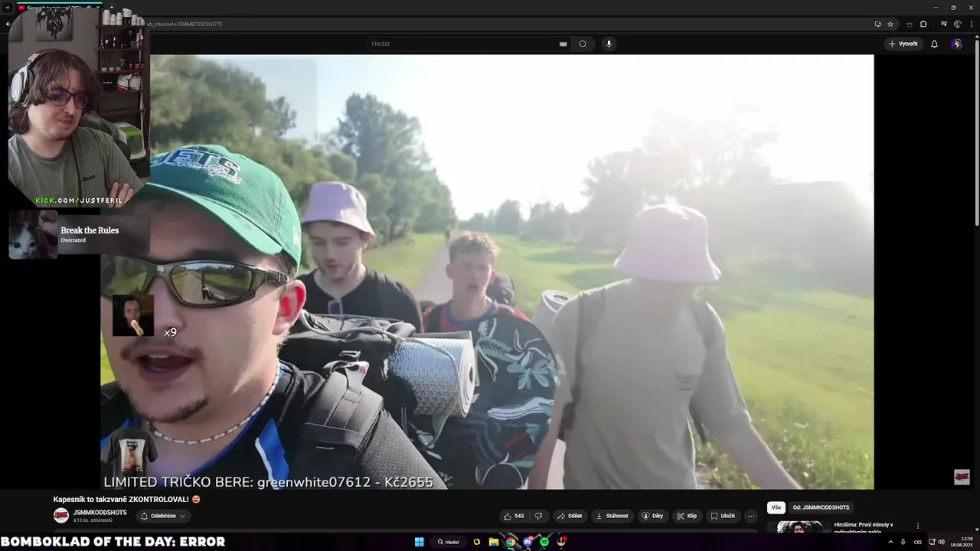The image size is (980, 551).
Task: Switch the CES keyboard language
Action: tap(918, 542)
